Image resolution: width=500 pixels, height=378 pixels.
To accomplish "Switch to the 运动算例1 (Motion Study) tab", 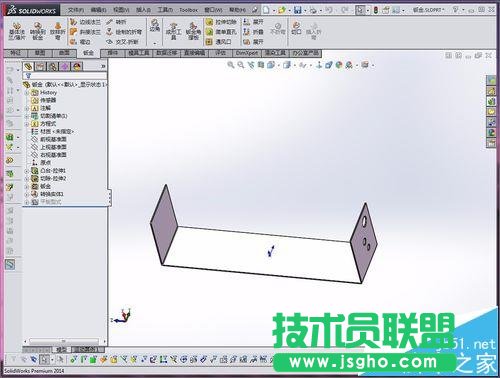I will tap(88, 349).
